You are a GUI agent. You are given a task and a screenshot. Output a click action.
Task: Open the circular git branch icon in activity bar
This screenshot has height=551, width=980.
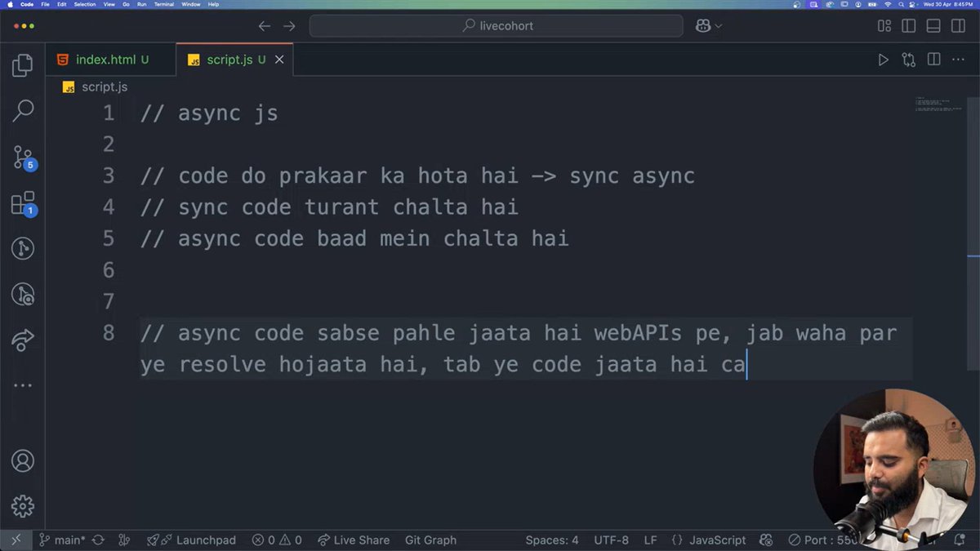23,249
